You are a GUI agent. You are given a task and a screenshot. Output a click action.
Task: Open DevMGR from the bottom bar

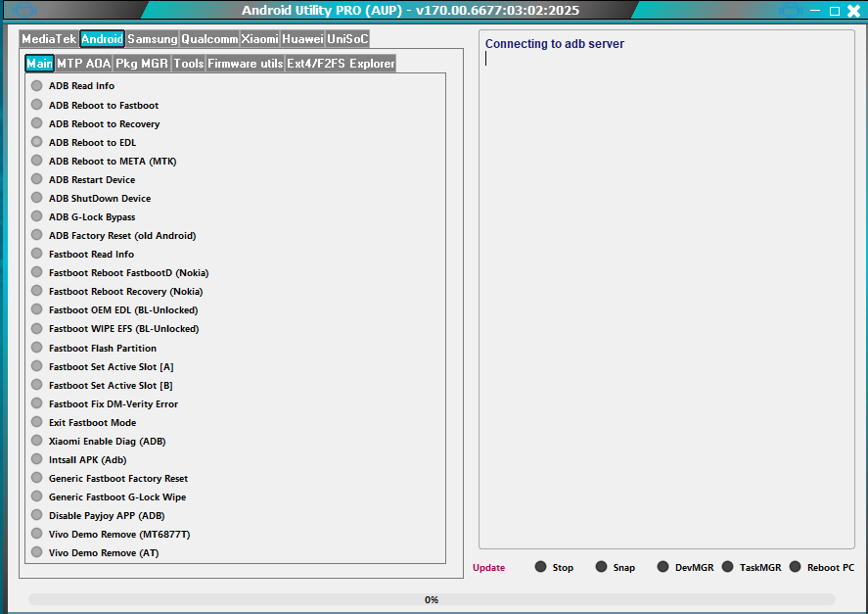pos(663,566)
